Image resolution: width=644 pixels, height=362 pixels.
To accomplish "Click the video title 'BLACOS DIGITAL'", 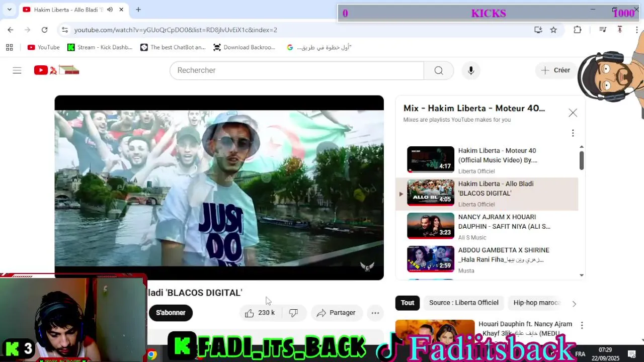I will coord(195,293).
